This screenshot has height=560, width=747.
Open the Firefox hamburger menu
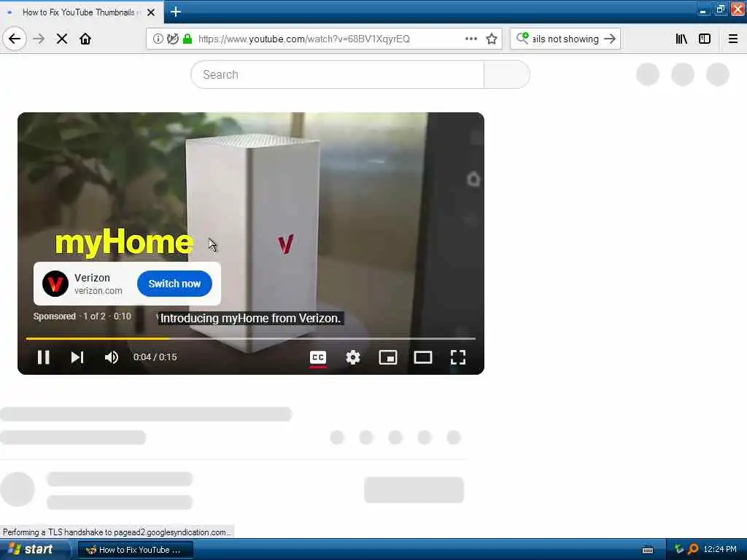[733, 39]
